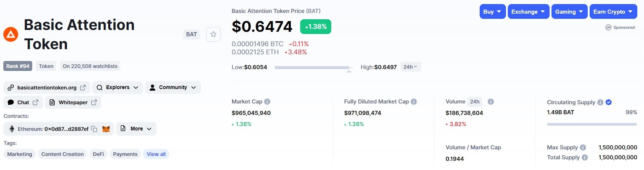Click the On 220,508 watchlists badge
The width and height of the screenshot is (644, 170).
pyautogui.click(x=90, y=66)
